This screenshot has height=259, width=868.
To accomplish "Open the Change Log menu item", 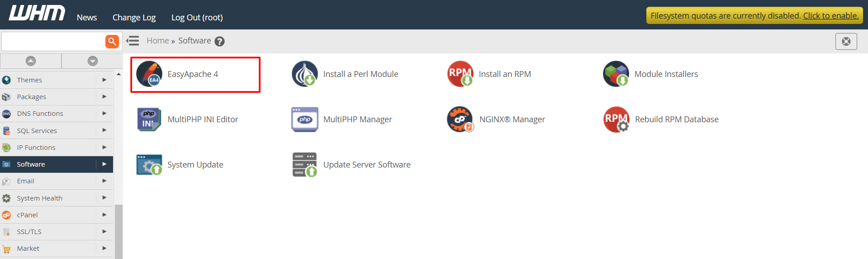I will 134,17.
